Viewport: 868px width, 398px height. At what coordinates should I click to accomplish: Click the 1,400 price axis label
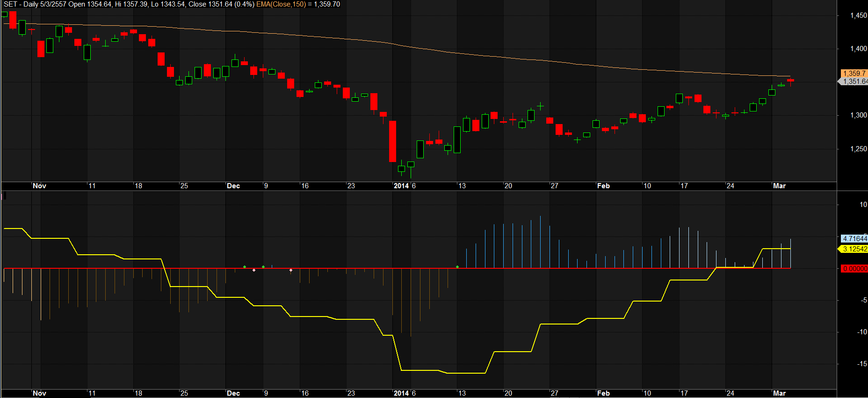858,49
